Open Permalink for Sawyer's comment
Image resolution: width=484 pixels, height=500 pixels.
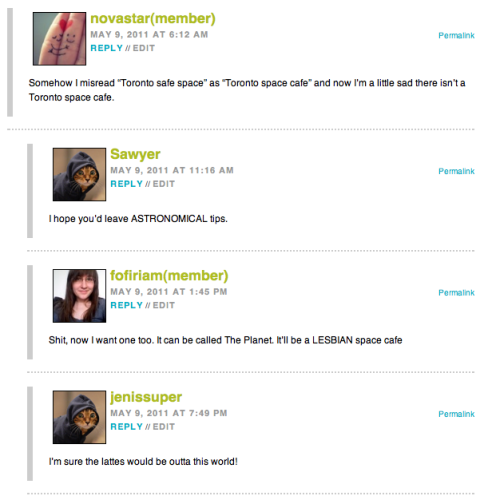[x=456, y=171]
